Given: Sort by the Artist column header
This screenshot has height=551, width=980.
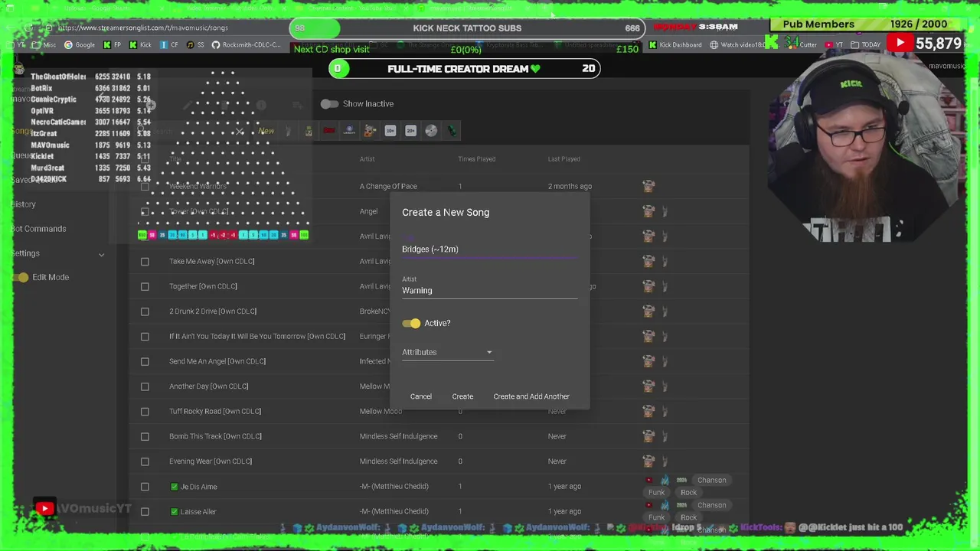Looking at the screenshot, I should pyautogui.click(x=367, y=159).
